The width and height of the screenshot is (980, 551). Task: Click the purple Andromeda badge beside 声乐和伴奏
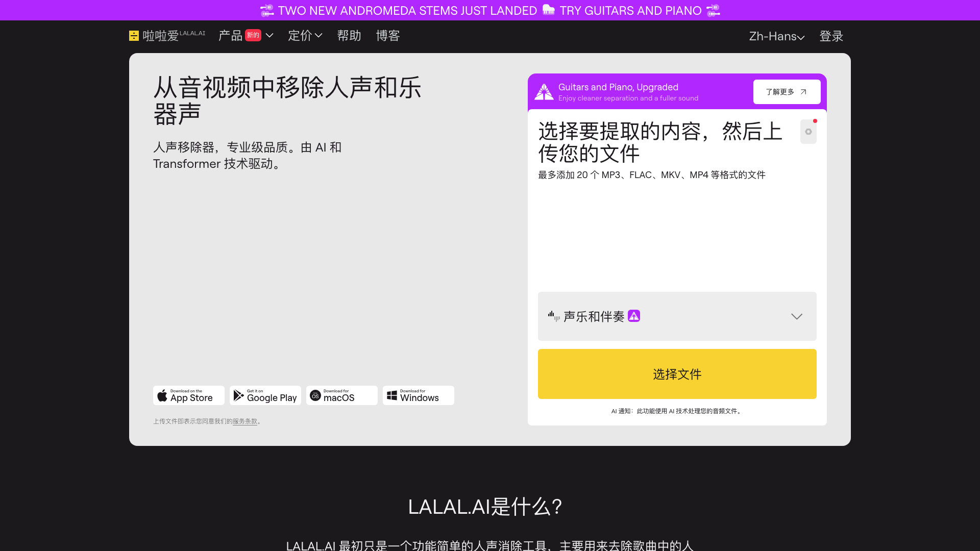point(634,316)
